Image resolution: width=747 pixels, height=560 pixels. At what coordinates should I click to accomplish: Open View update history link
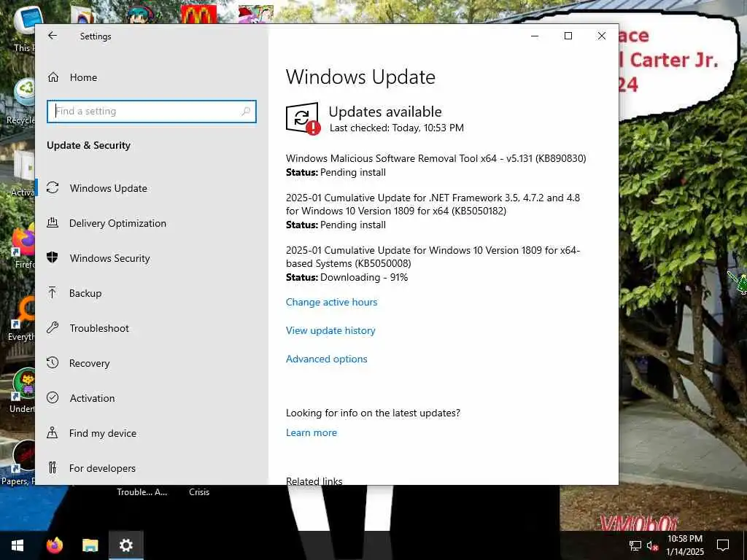[x=330, y=330]
